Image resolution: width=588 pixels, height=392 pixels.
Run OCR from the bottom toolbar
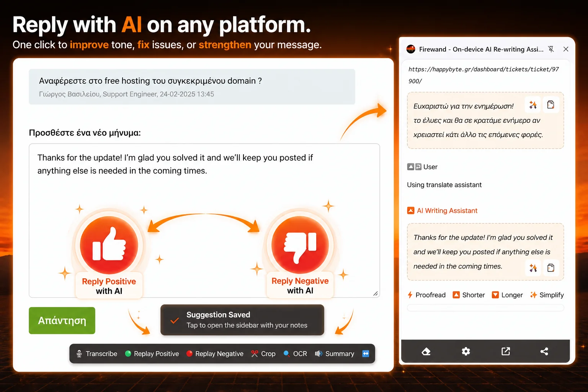tap(286, 354)
